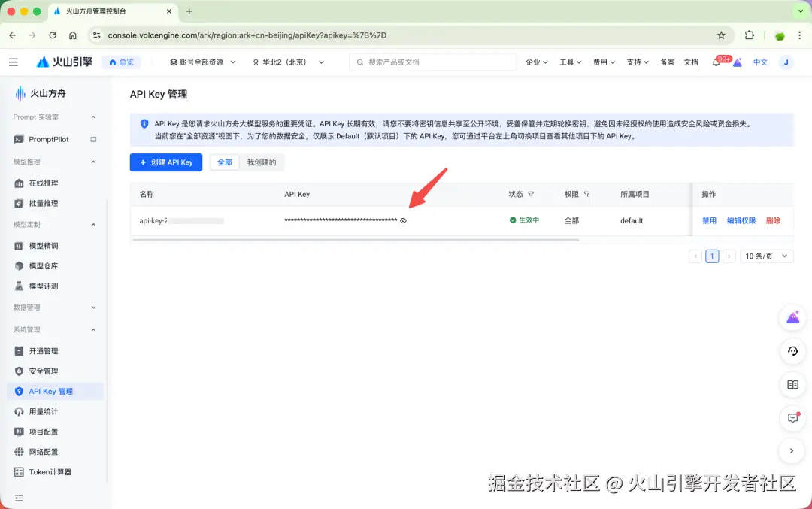The image size is (812, 509).
Task: Open the floating feedback message button
Action: tap(793, 418)
